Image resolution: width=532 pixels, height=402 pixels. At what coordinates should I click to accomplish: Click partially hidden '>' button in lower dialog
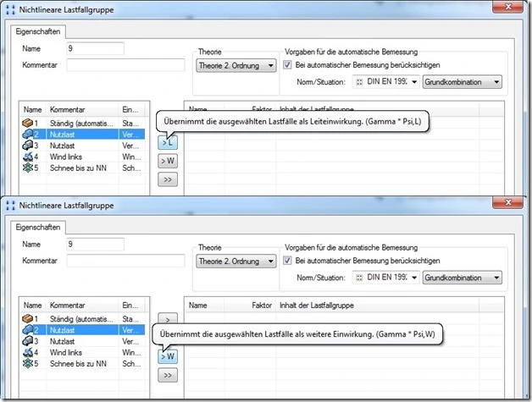coord(168,318)
